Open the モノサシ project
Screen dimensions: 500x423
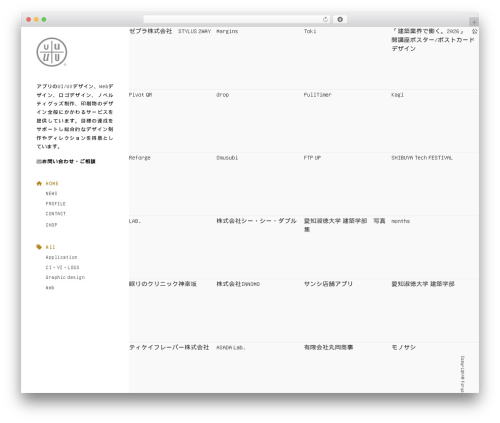(403, 347)
